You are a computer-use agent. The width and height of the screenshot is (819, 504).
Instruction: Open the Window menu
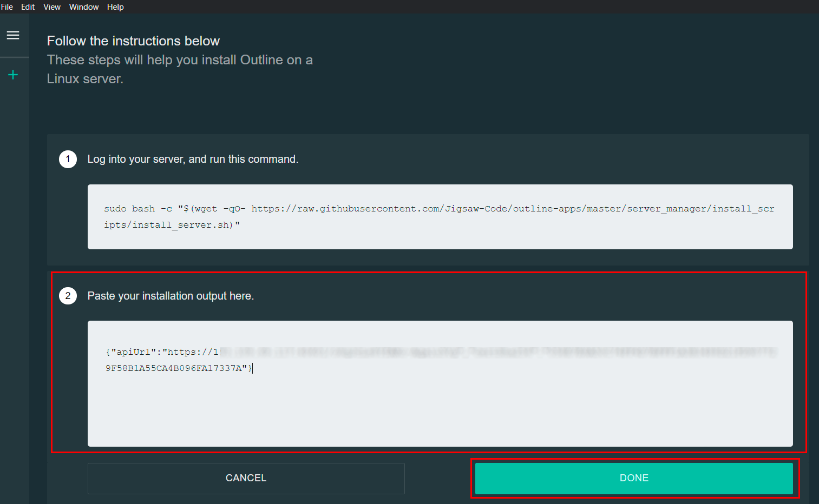[x=84, y=7]
